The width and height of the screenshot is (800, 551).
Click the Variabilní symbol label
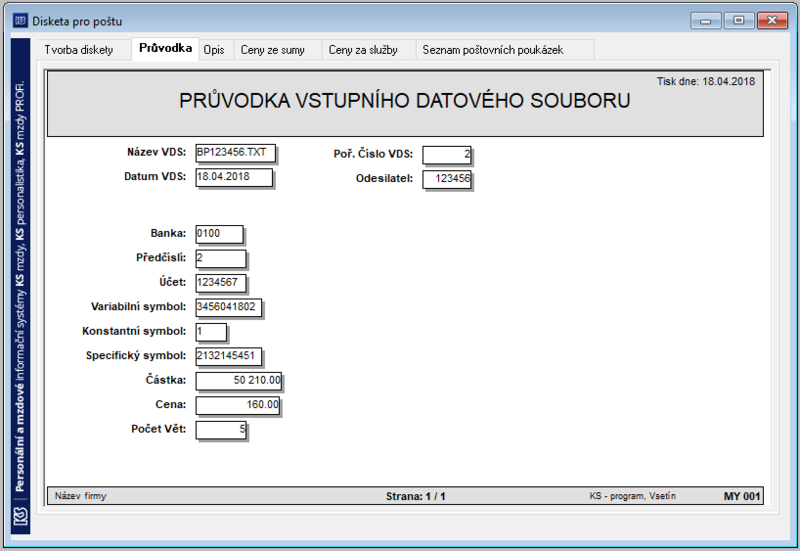(x=138, y=307)
